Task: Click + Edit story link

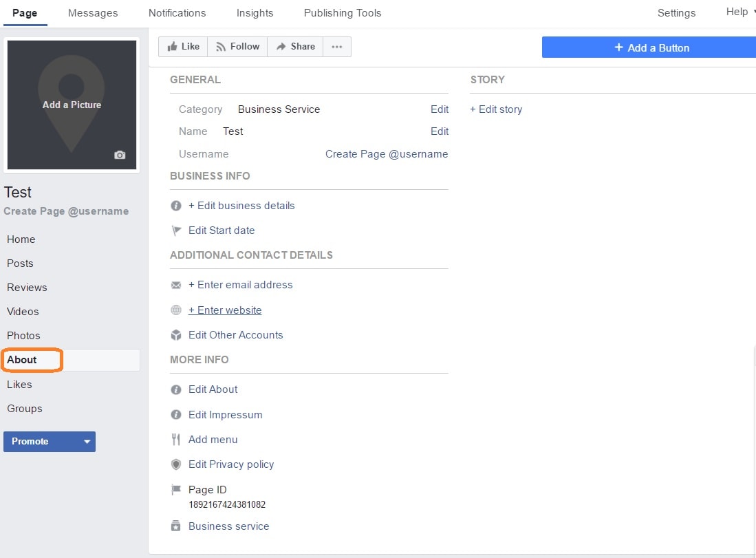Action: tap(496, 109)
